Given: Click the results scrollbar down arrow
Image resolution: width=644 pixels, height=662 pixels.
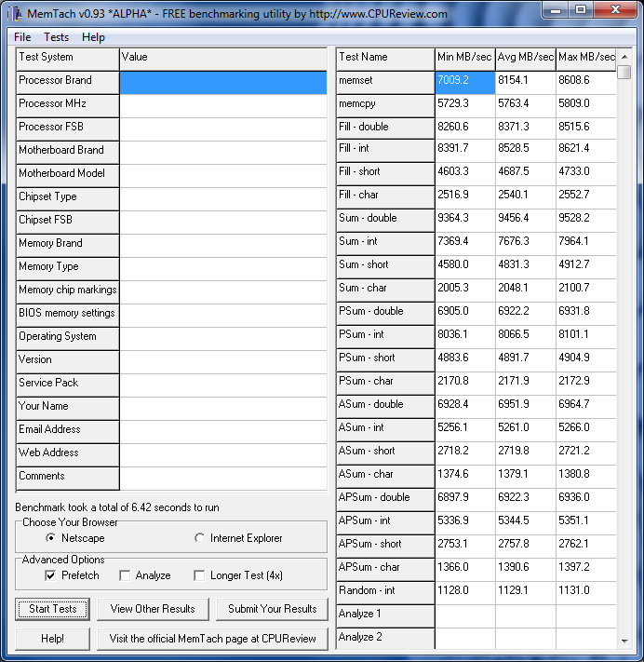Looking at the screenshot, I should point(624,641).
